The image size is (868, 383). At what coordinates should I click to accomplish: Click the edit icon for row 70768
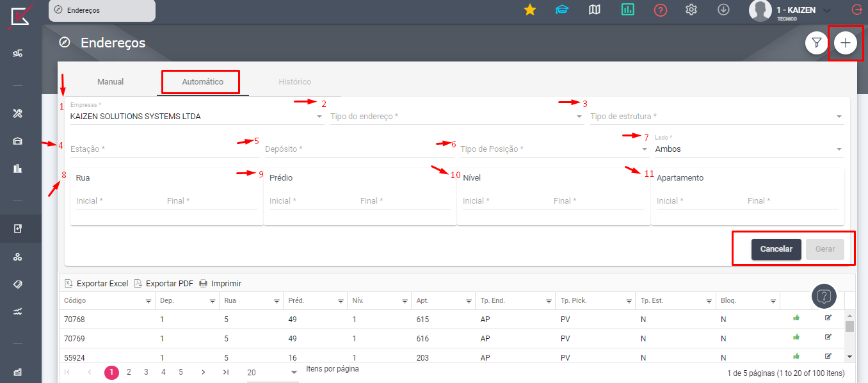(x=828, y=318)
